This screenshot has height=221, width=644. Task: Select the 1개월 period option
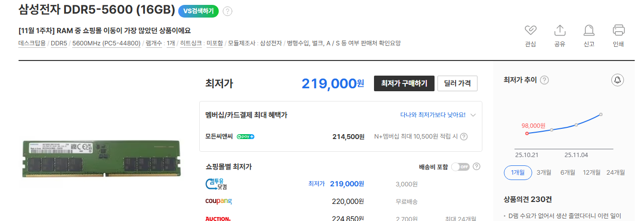pyautogui.click(x=518, y=172)
